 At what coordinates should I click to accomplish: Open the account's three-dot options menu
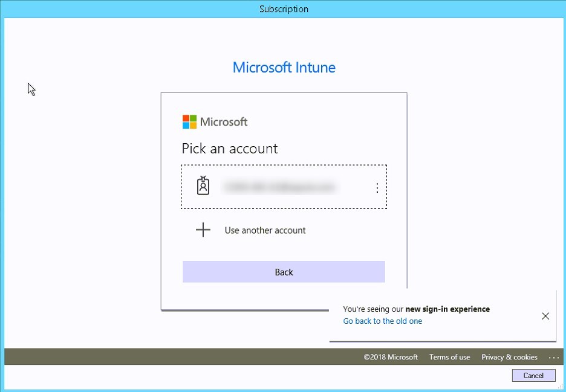pyautogui.click(x=377, y=187)
